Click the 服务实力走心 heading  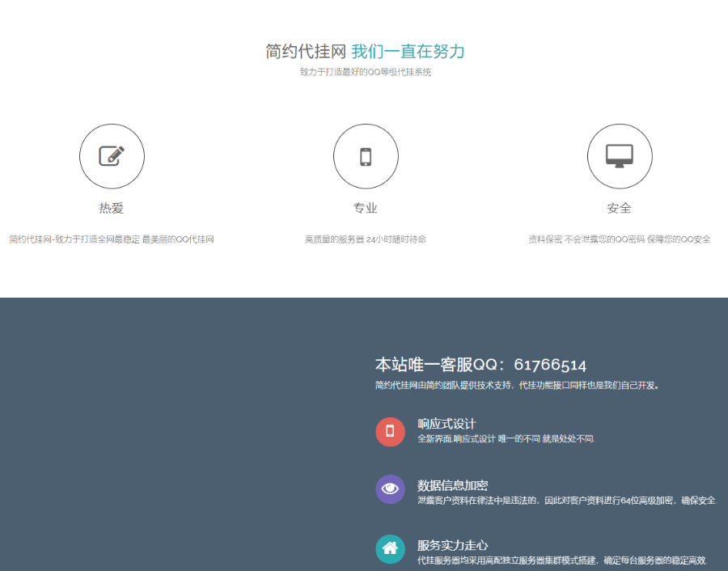tap(453, 545)
